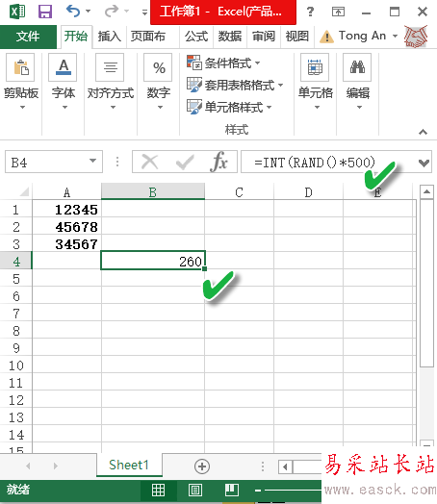Open Excel Help question mark

pos(310,12)
